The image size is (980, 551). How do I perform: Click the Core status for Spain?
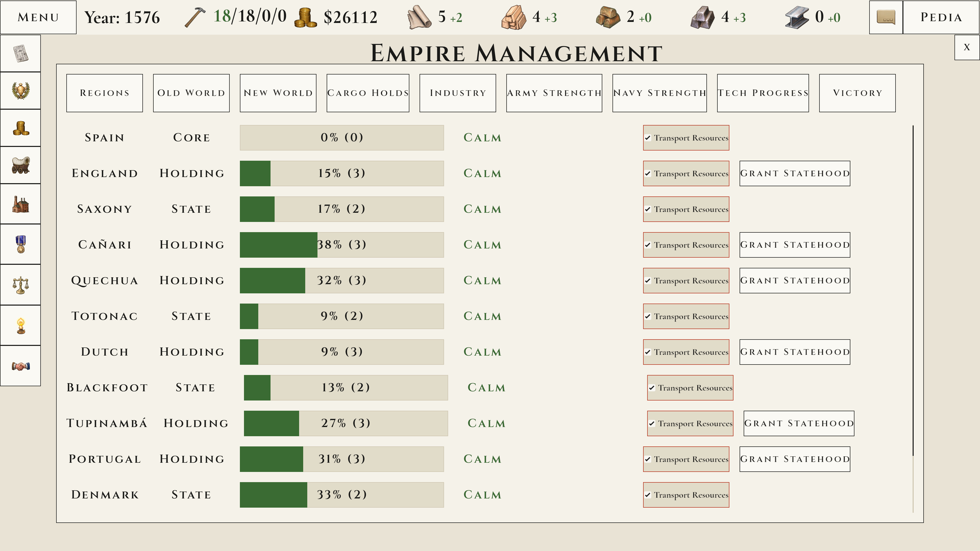click(x=191, y=138)
